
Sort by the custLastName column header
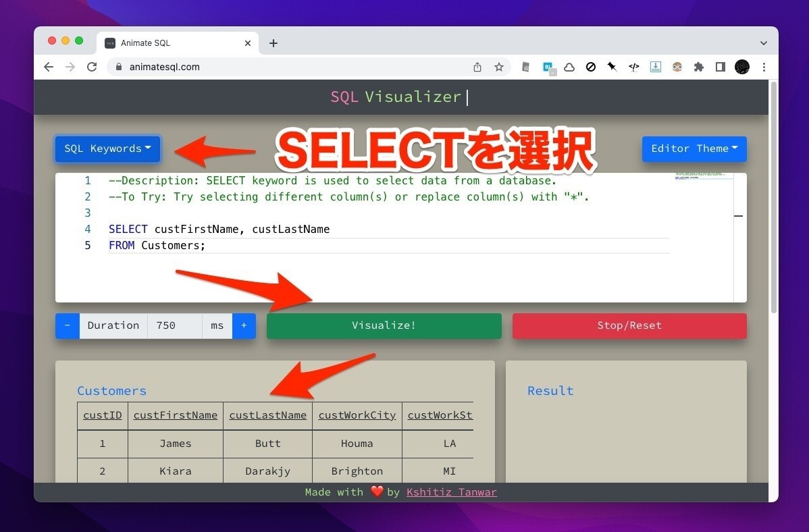click(x=267, y=415)
